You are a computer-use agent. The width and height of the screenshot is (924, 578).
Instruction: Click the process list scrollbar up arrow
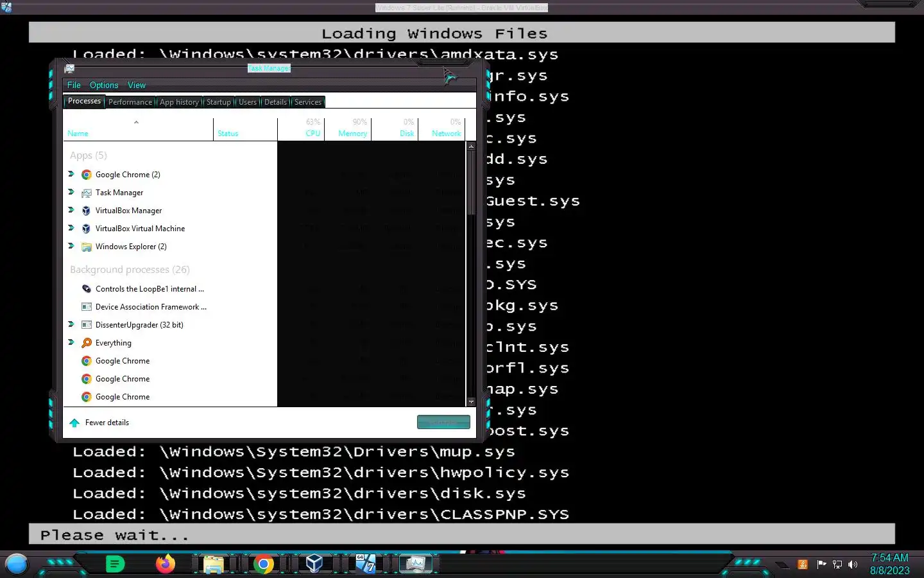tap(471, 146)
